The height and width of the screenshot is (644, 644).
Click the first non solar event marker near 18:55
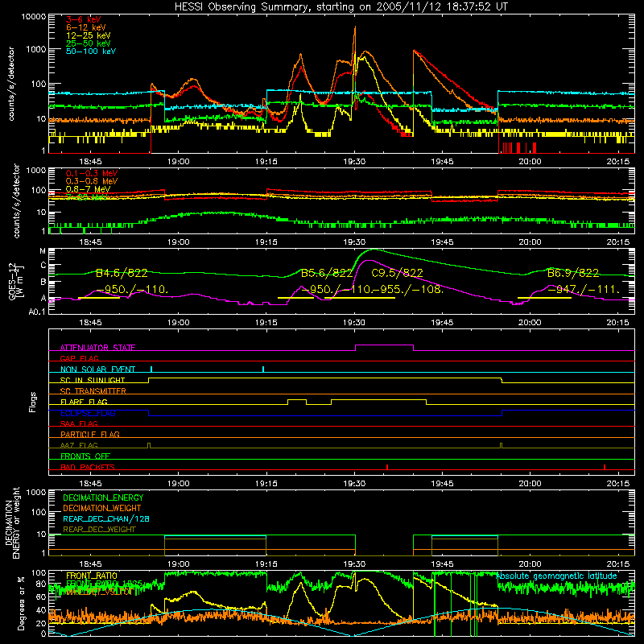coord(151,369)
